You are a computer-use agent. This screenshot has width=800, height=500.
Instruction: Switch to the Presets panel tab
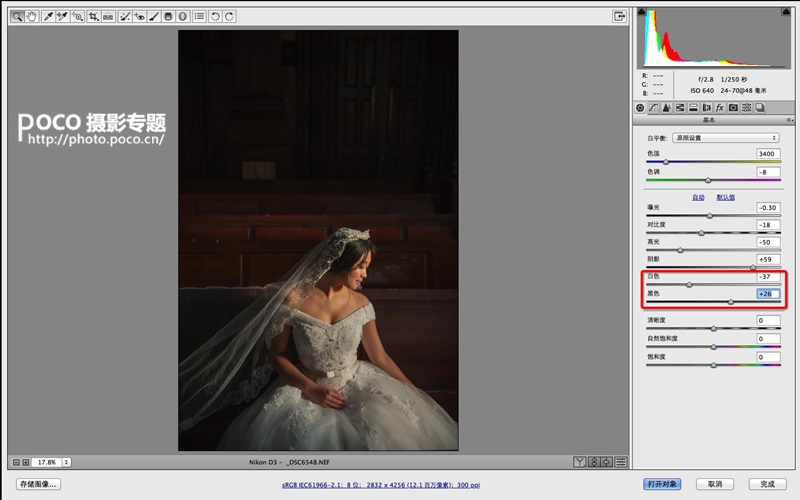746,108
